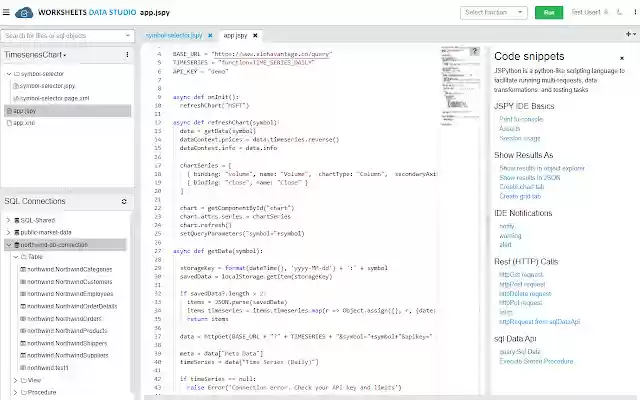Screen dimensions: 640x400
Task: Open the hamburger main menu
Action: click(6, 12)
